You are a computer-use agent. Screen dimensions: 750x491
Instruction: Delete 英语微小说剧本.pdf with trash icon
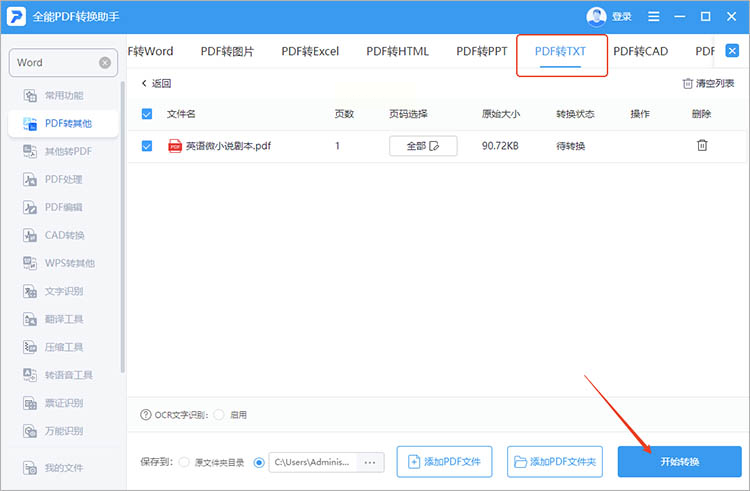click(702, 145)
